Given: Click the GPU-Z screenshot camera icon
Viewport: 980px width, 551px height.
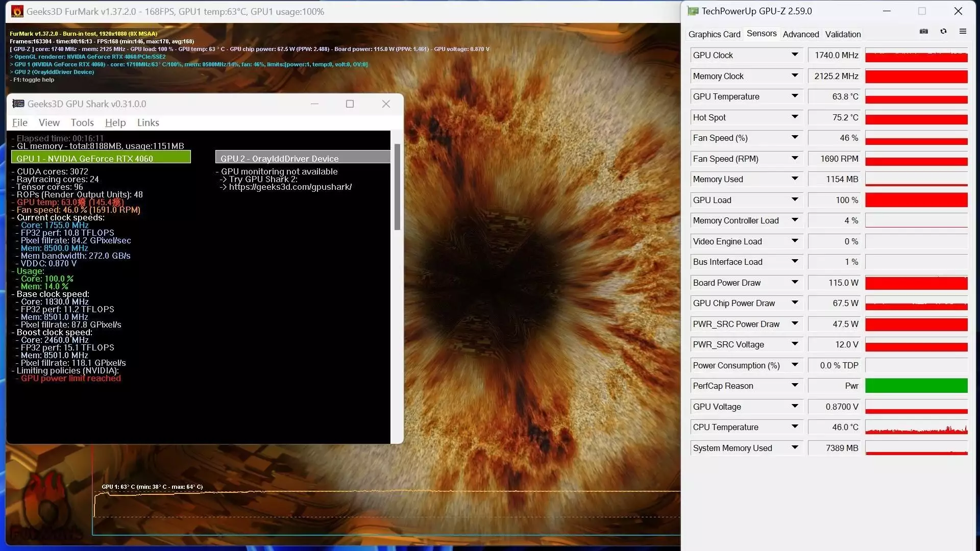Looking at the screenshot, I should [x=924, y=31].
